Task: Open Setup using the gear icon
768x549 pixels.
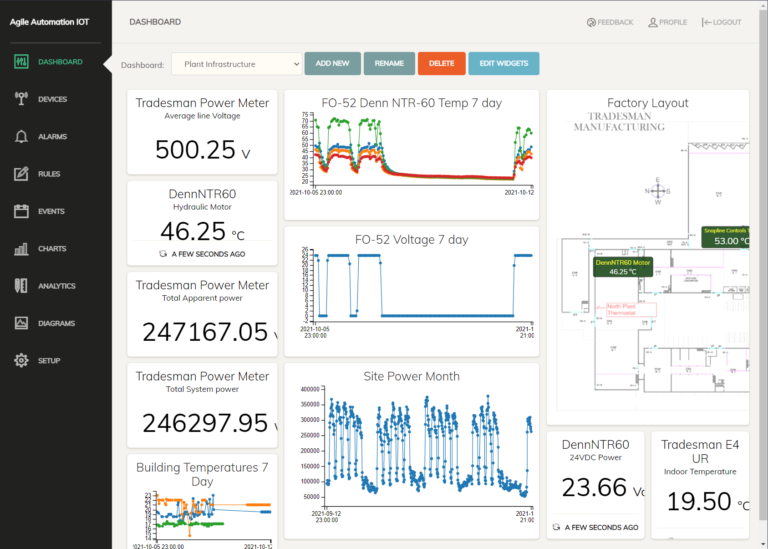Action: click(x=21, y=360)
